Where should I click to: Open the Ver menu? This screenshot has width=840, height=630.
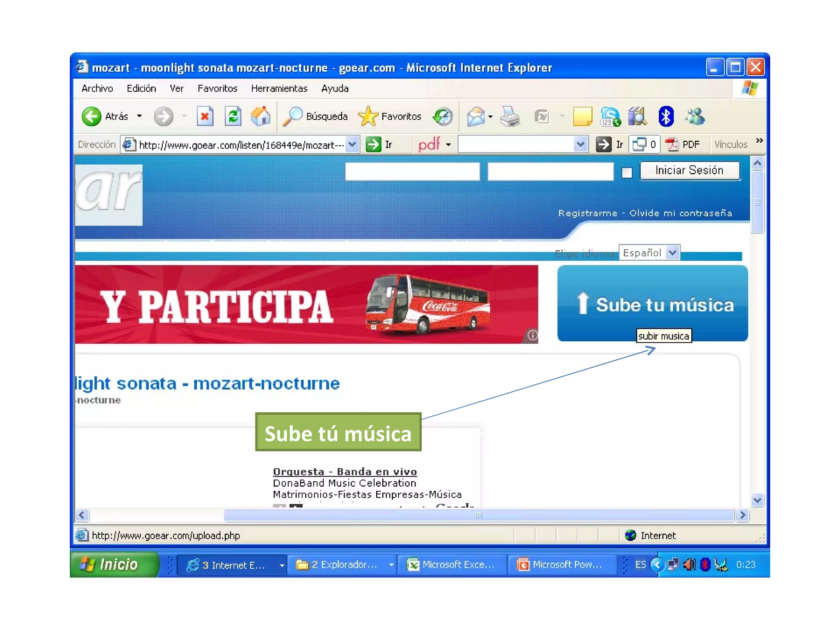coord(177,89)
